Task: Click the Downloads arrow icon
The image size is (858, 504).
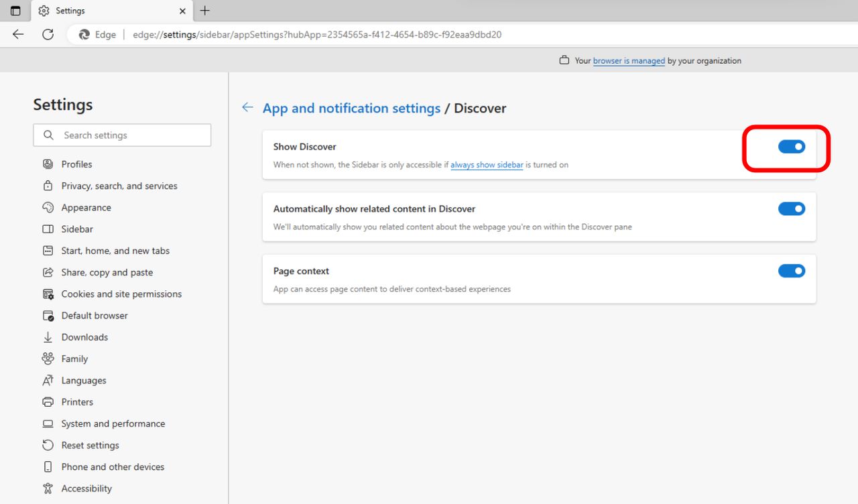Action: coord(48,337)
